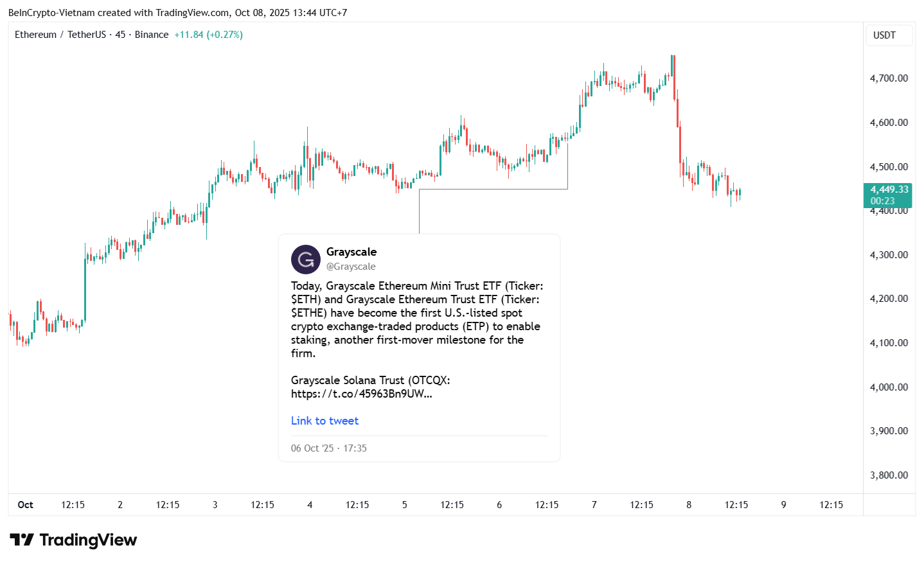Image resolution: width=924 pixels, height=564 pixels.
Task: Click the 4,700.00 price scale label
Action: pyautogui.click(x=889, y=78)
